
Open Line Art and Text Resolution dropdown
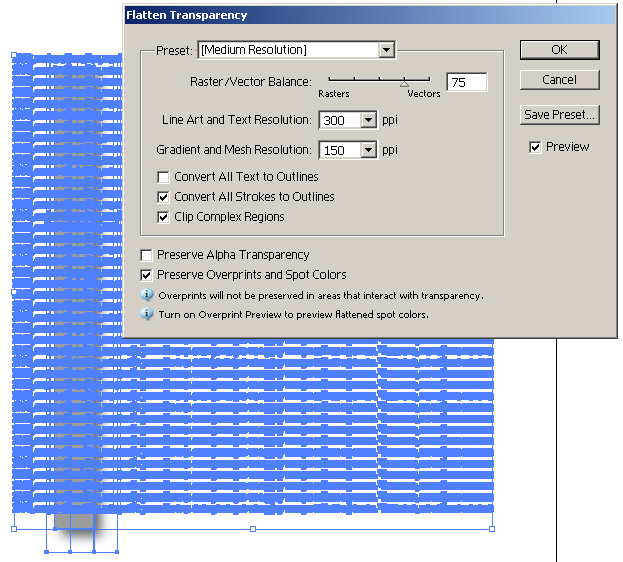[369, 120]
